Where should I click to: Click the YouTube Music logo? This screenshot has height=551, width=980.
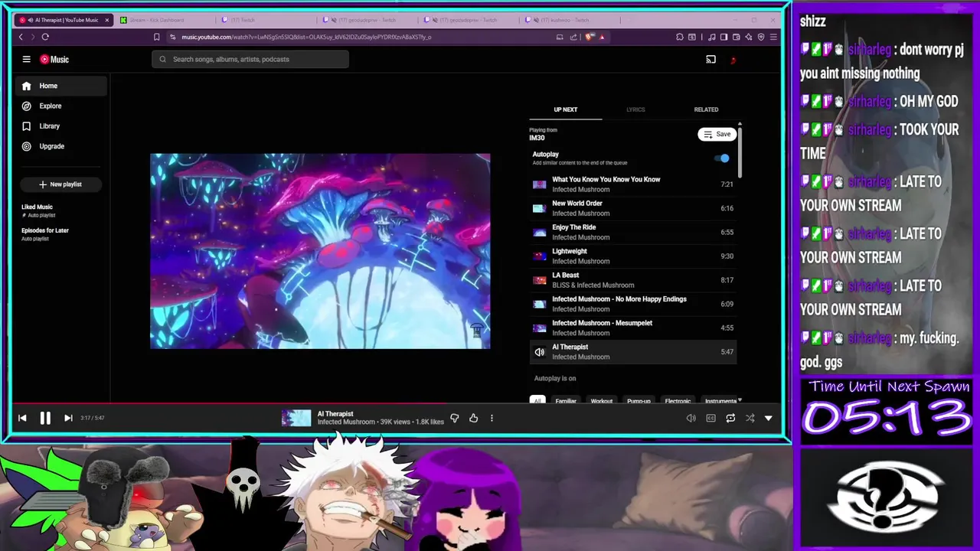click(x=54, y=59)
